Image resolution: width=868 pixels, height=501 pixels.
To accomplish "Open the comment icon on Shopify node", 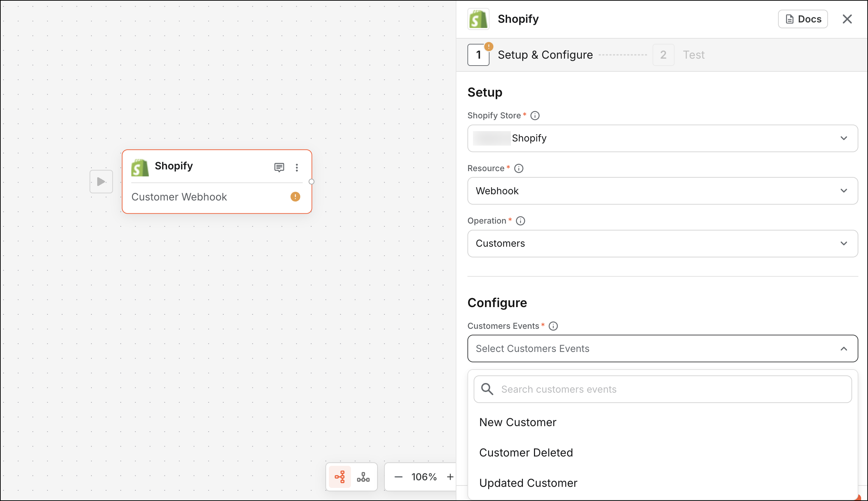I will pyautogui.click(x=279, y=168).
